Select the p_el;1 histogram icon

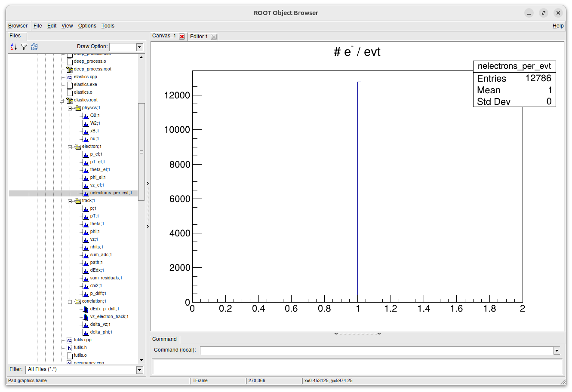click(x=86, y=154)
